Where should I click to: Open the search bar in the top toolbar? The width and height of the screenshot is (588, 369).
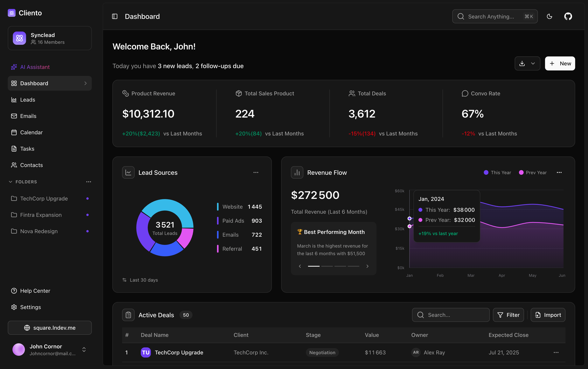click(x=495, y=16)
